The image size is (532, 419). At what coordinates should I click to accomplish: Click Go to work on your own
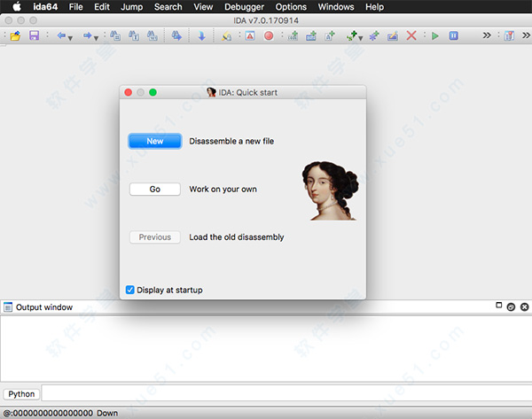tap(154, 190)
